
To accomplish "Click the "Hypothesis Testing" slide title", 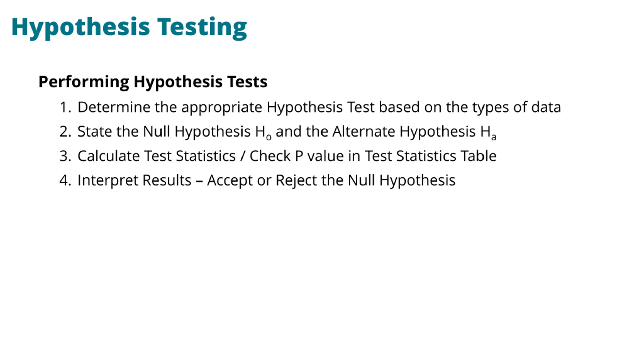I will click(x=129, y=27).
